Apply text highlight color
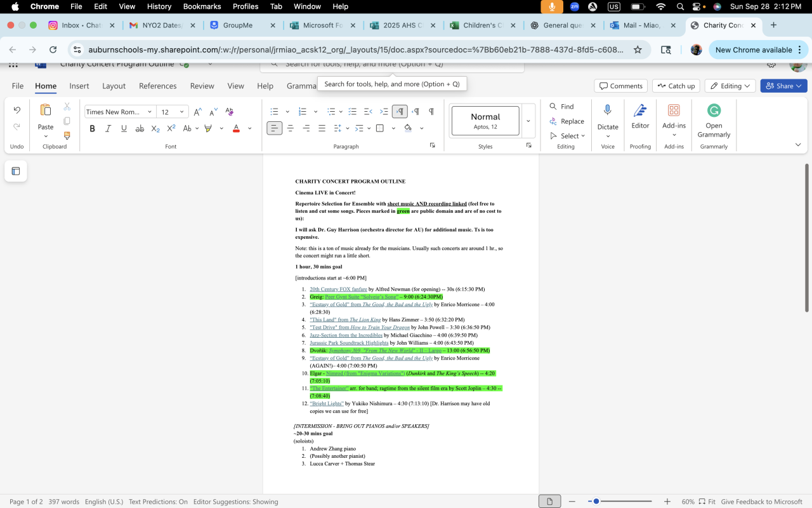Image resolution: width=812 pixels, height=508 pixels. pyautogui.click(x=208, y=128)
